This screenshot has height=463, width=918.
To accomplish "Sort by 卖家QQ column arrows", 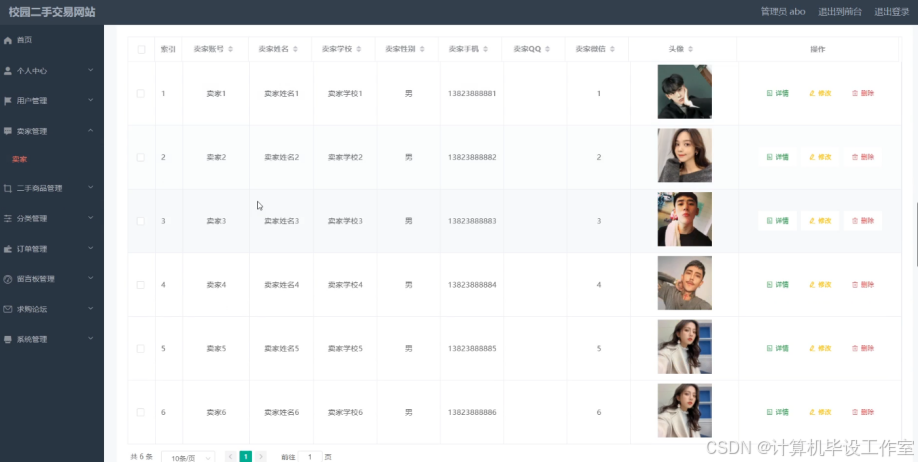I will 548,49.
